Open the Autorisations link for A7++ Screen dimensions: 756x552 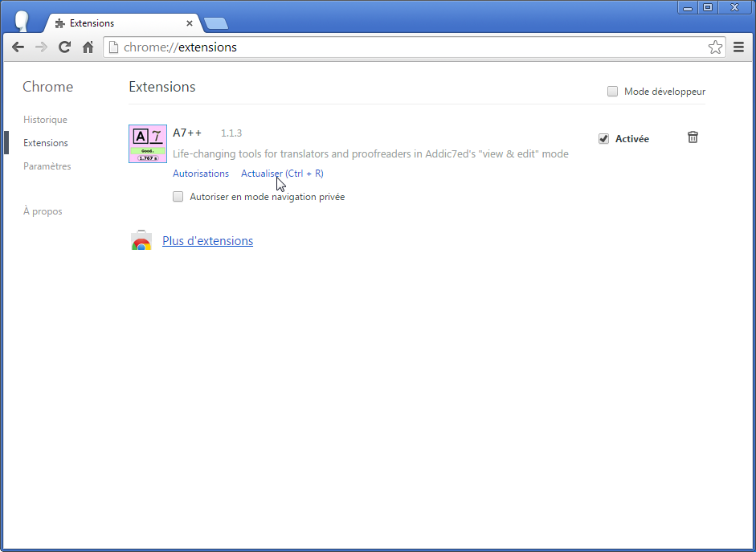click(x=201, y=174)
